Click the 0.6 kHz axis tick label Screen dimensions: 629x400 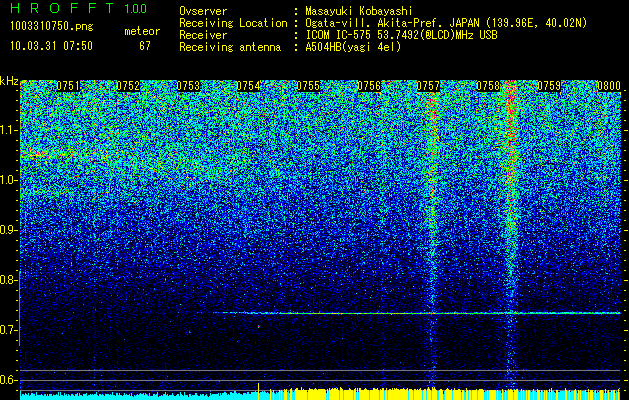(x=9, y=380)
